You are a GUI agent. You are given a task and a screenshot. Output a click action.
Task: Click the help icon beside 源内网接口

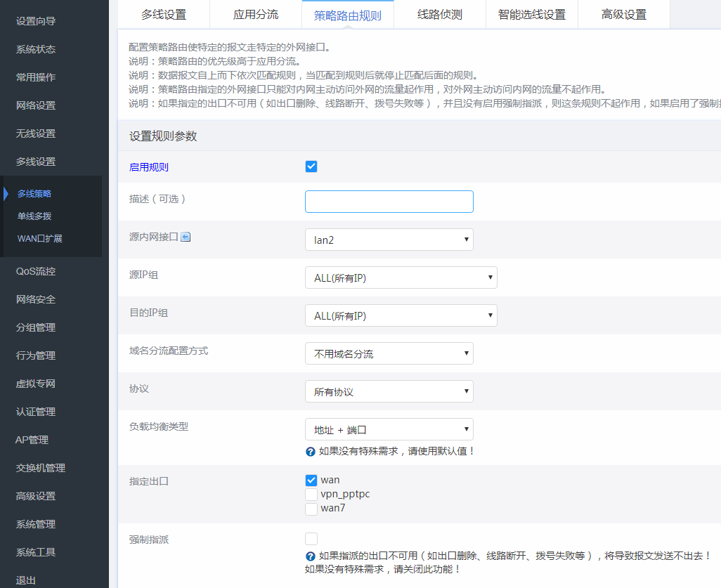coord(186,237)
